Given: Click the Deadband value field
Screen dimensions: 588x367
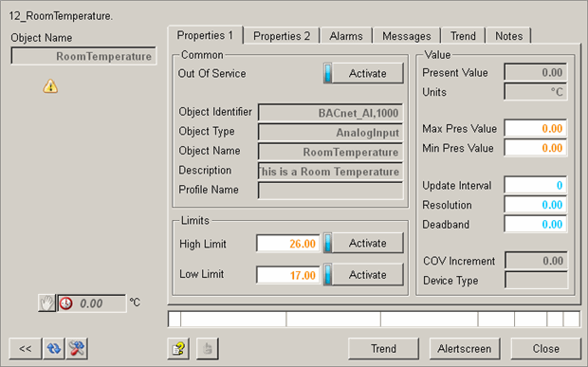Looking at the screenshot, I should pos(536,224).
